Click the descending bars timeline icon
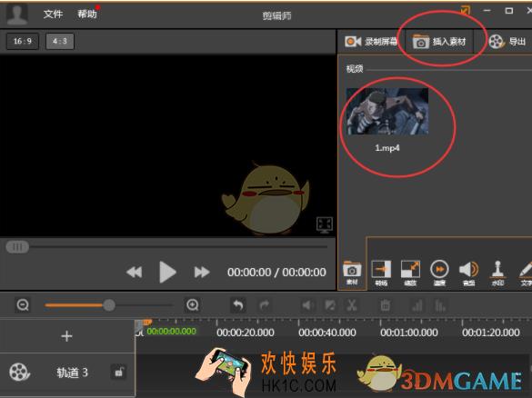This screenshot has width=532, height=398. 440,305
